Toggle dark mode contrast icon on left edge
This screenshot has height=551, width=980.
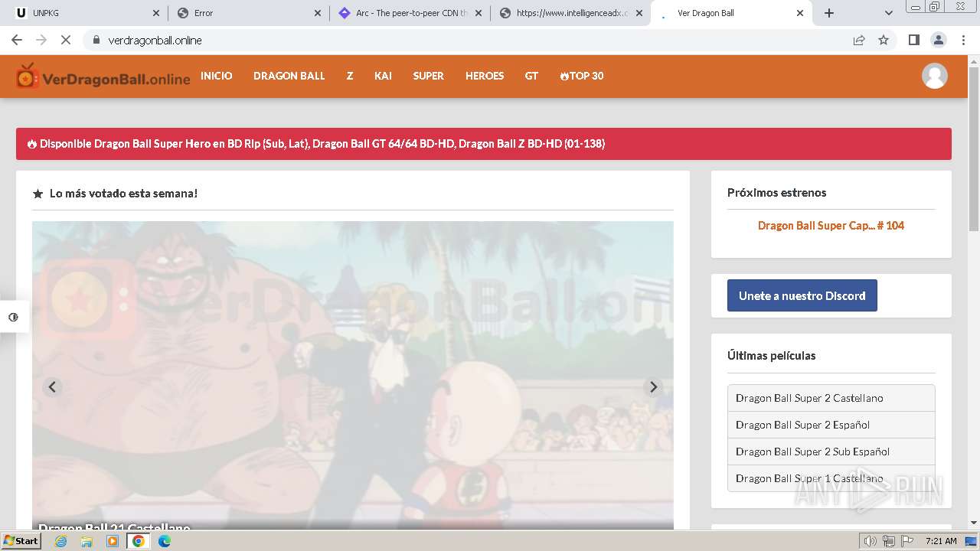click(x=13, y=317)
